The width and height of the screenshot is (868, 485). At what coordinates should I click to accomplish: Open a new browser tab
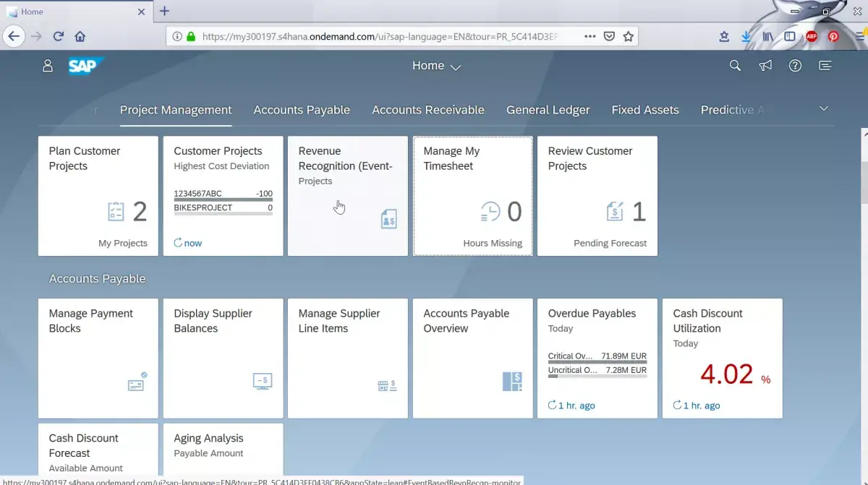tap(164, 11)
